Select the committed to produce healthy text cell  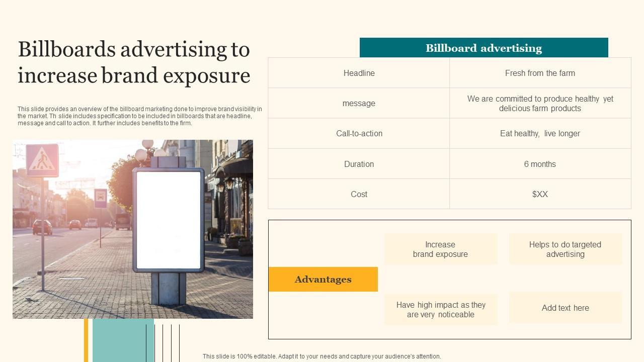(540, 103)
